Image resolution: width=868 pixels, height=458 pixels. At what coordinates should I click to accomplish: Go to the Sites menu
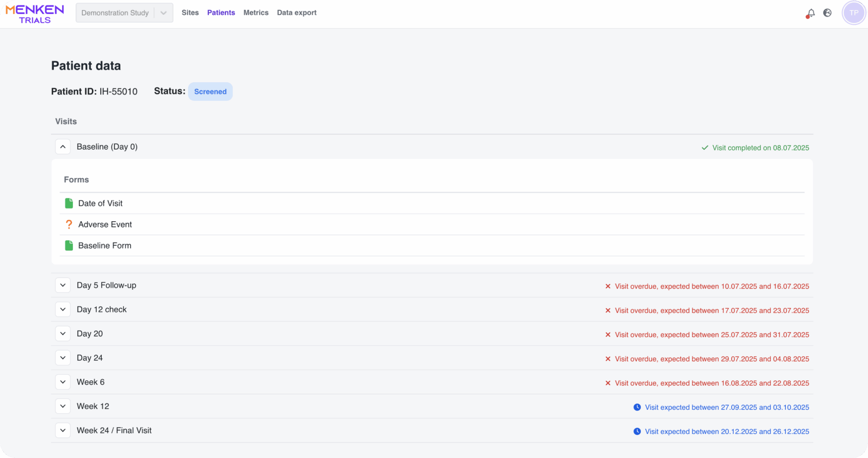pyautogui.click(x=190, y=13)
